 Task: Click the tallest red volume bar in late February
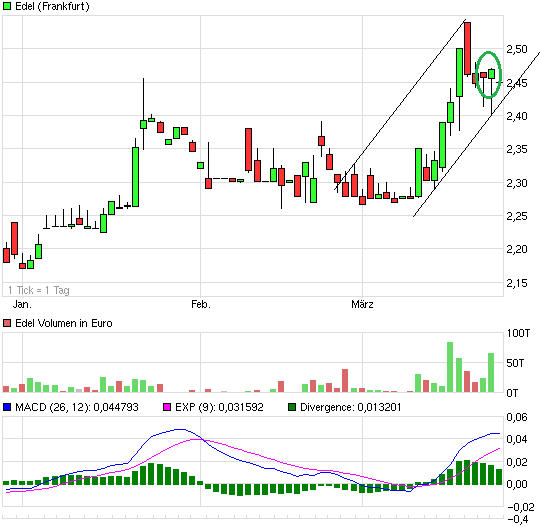345,381
